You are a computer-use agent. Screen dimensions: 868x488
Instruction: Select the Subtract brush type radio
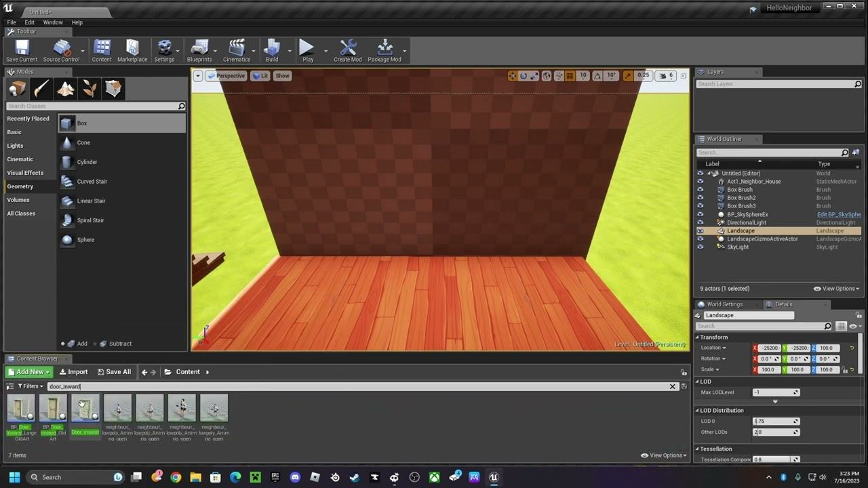click(94, 344)
